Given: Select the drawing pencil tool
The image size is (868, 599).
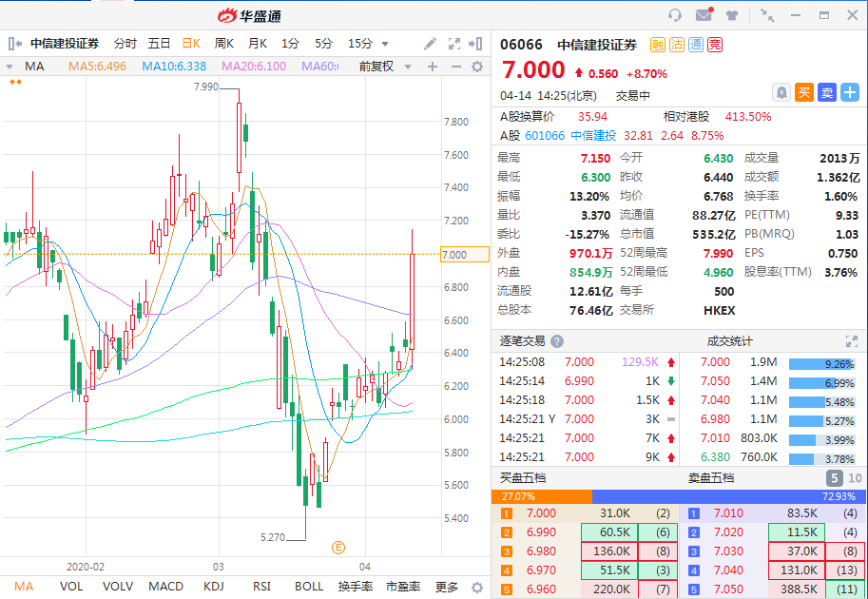Looking at the screenshot, I should click(x=430, y=44).
